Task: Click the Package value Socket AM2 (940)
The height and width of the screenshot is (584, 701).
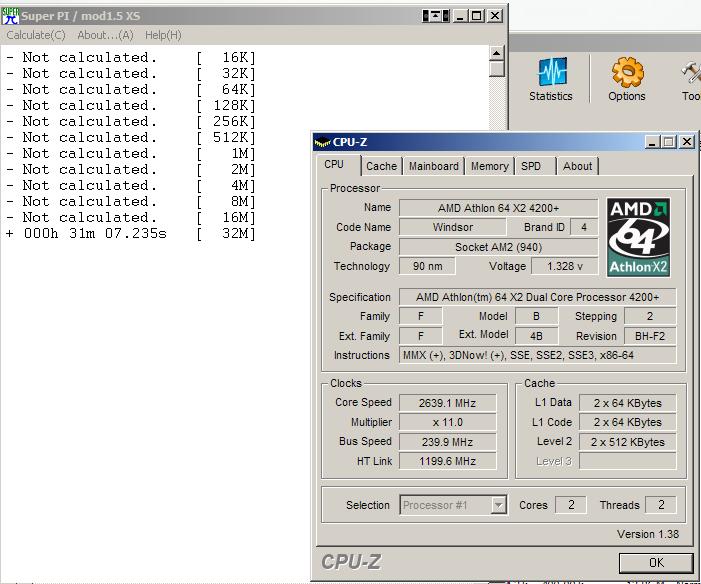Action: click(x=498, y=247)
